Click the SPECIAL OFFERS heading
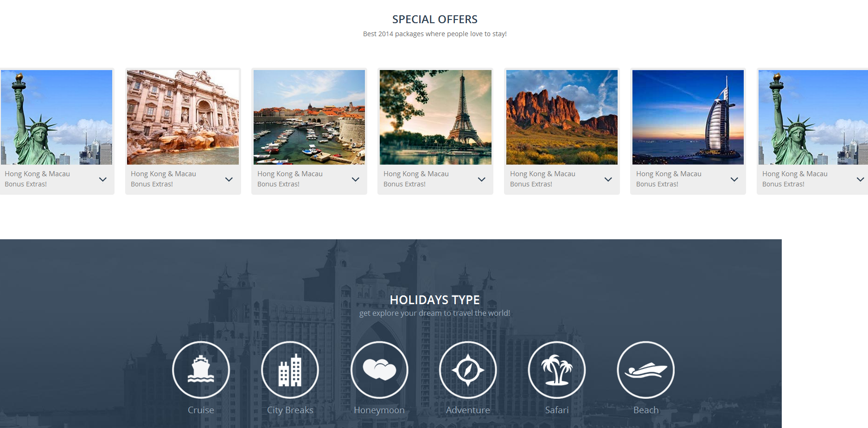The height and width of the screenshot is (428, 868). coord(435,19)
